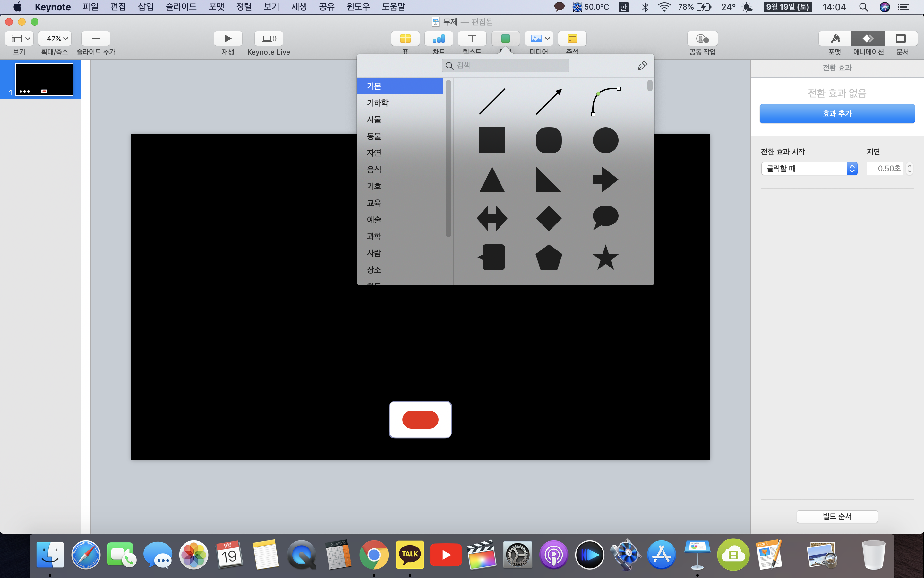The height and width of the screenshot is (578, 924).
Task: Insert the pentagon shape
Action: [x=549, y=257]
